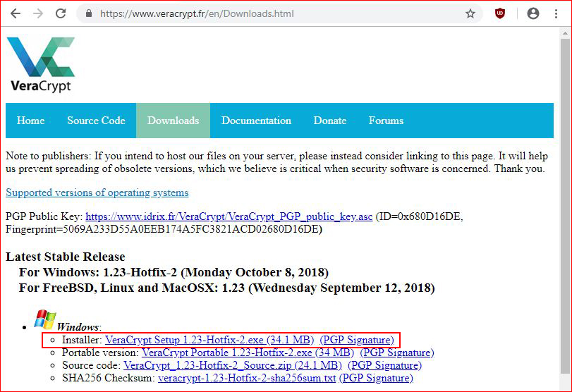Click the vertical scrollbar thumb
The height and width of the screenshot is (392, 572).
565,206
